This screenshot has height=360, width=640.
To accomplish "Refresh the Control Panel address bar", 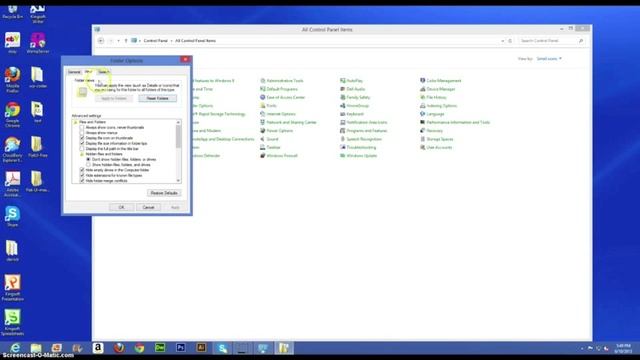I will pyautogui.click(x=510, y=41).
